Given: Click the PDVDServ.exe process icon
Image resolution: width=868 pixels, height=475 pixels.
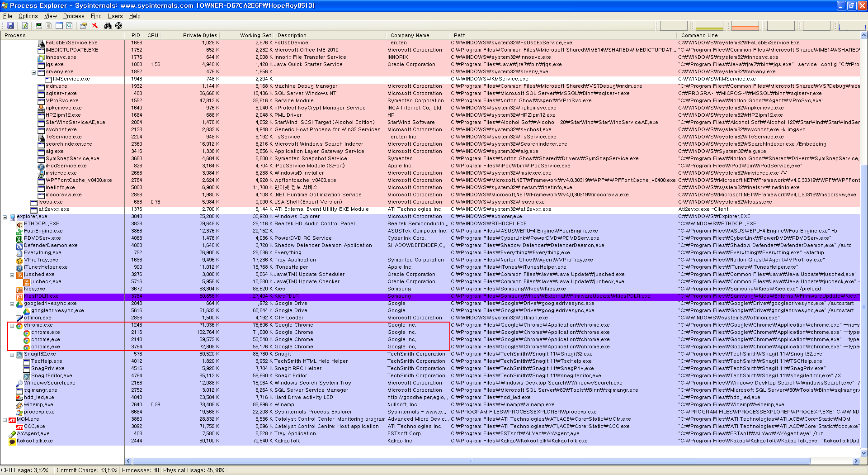Looking at the screenshot, I should 19,238.
